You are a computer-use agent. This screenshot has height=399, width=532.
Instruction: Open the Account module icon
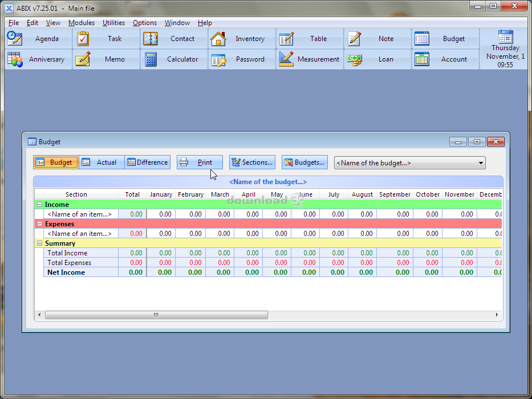(422, 59)
